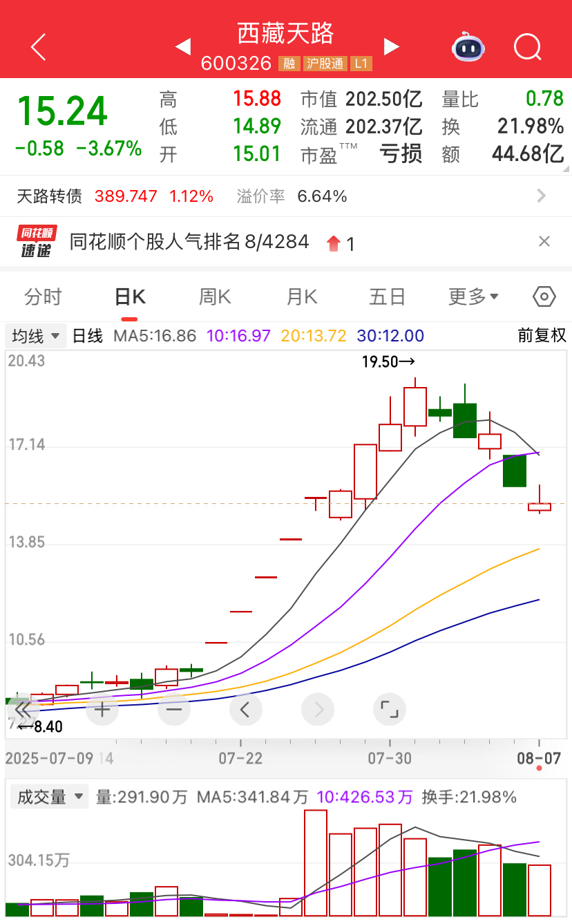Tap the red up arrow rank change

coord(334,243)
